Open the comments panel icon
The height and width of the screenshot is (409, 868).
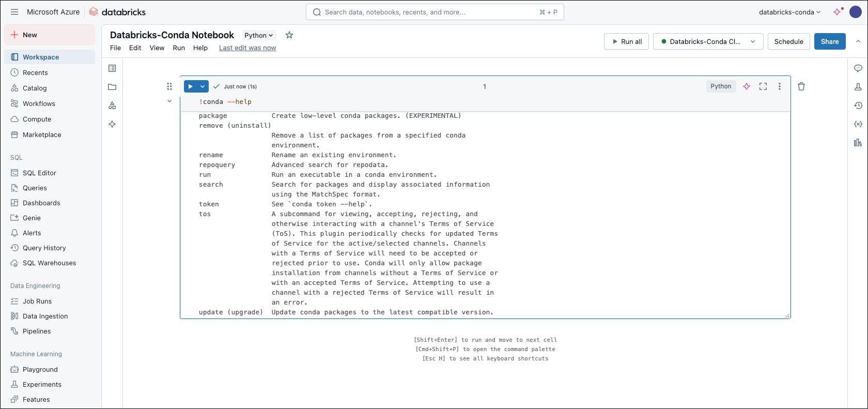(x=858, y=68)
